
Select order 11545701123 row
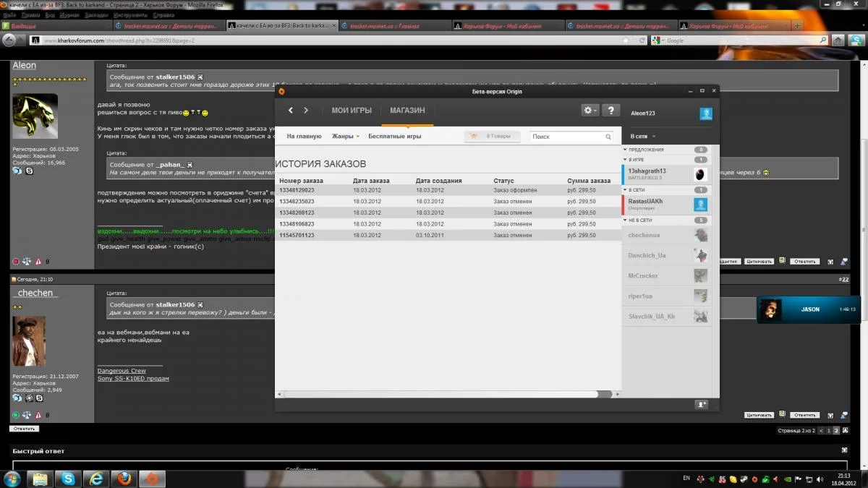click(448, 235)
